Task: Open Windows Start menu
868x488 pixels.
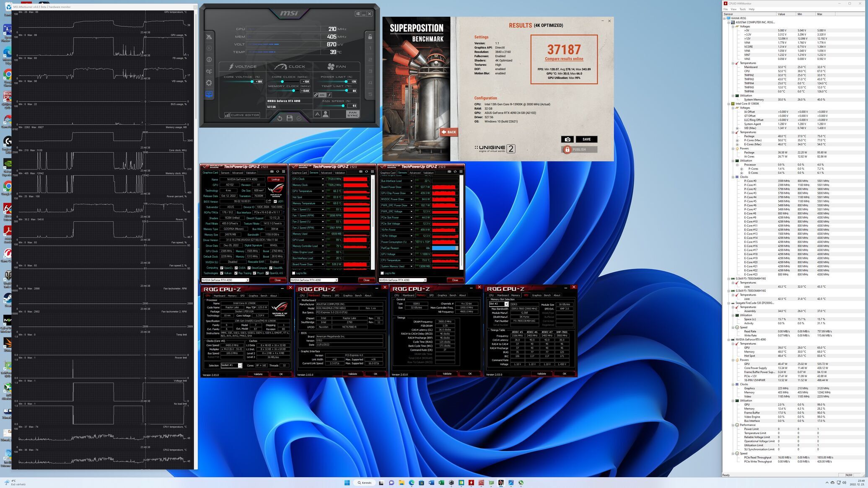Action: (347, 483)
